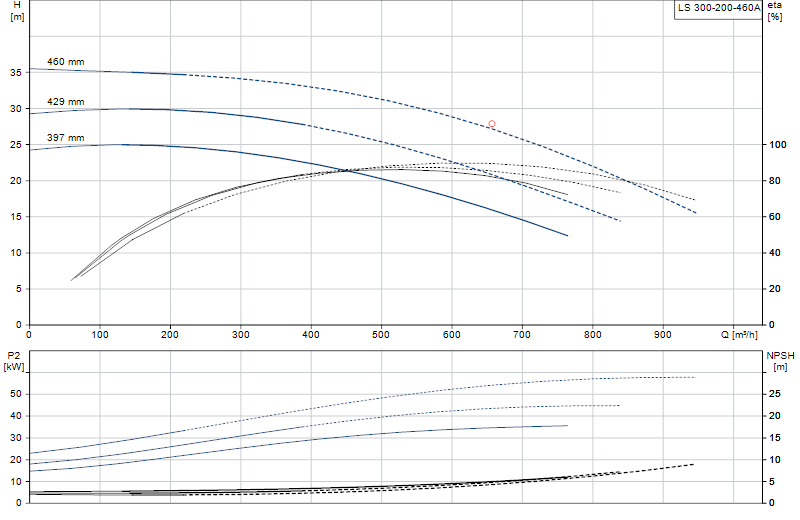Click the red duty point circle marker
Viewport: 800px width, 520px height.
[x=492, y=123]
